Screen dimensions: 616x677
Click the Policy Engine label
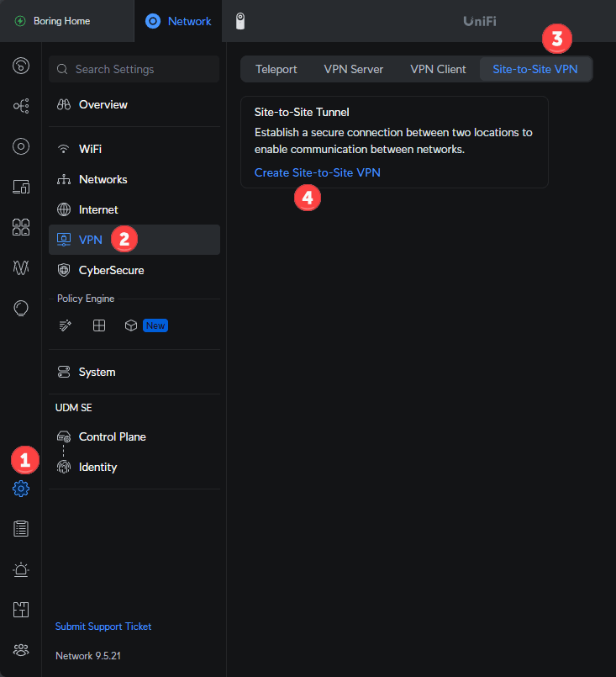tap(86, 299)
